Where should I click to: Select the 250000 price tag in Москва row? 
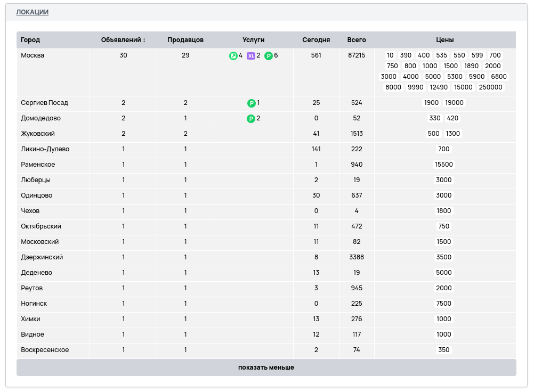coord(490,87)
